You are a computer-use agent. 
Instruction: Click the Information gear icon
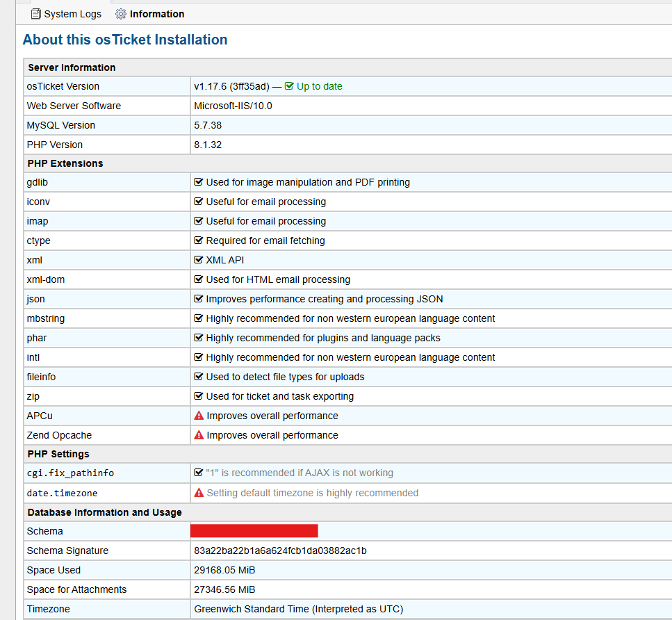[x=121, y=14]
